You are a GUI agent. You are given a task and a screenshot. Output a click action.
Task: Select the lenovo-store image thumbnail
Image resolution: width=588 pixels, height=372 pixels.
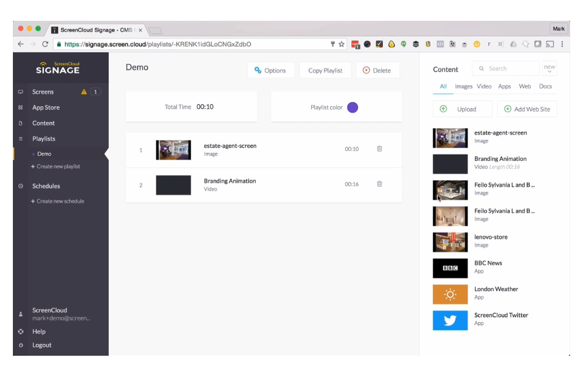pos(450,242)
